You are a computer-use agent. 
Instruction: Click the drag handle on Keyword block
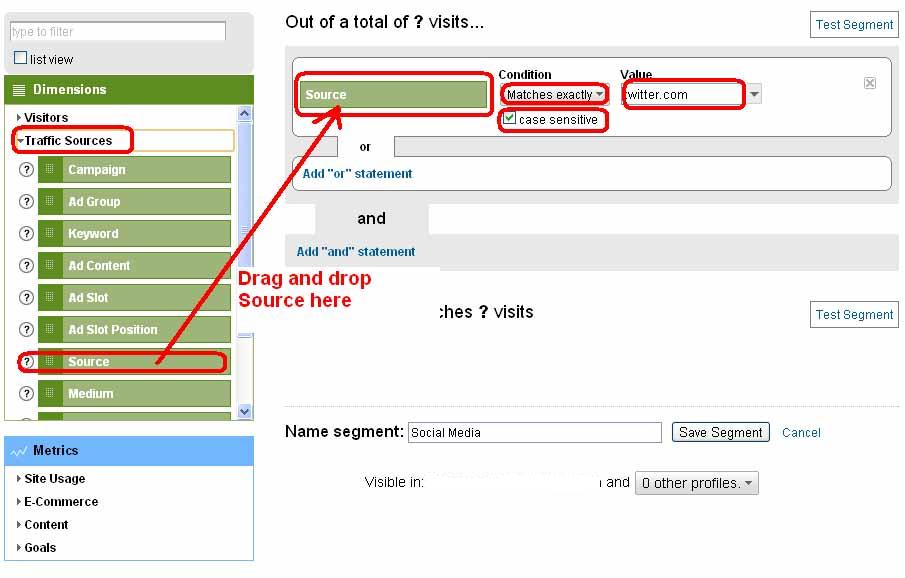(x=50, y=233)
